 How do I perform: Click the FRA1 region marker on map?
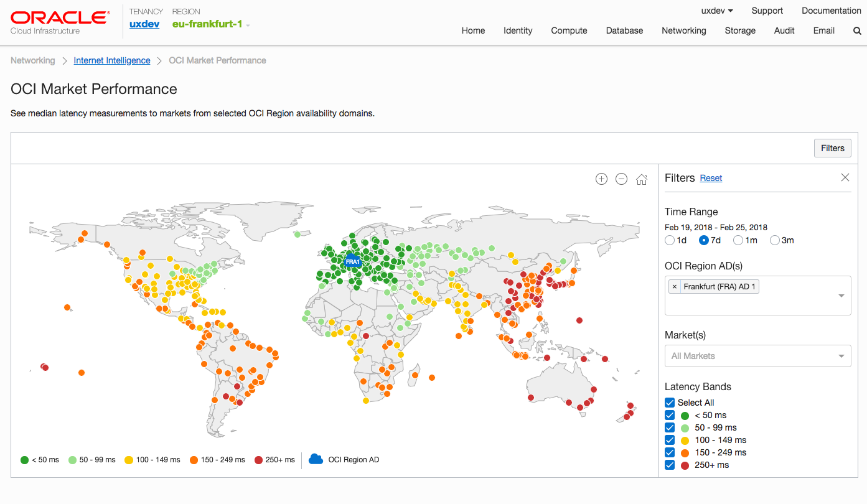(353, 261)
